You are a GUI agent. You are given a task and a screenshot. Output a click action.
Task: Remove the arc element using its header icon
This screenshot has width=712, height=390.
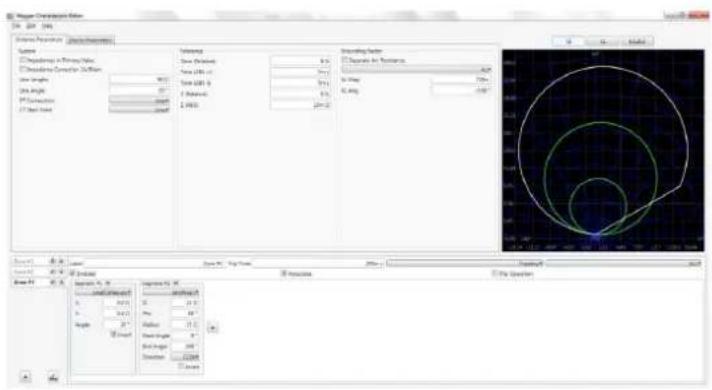(x=176, y=283)
